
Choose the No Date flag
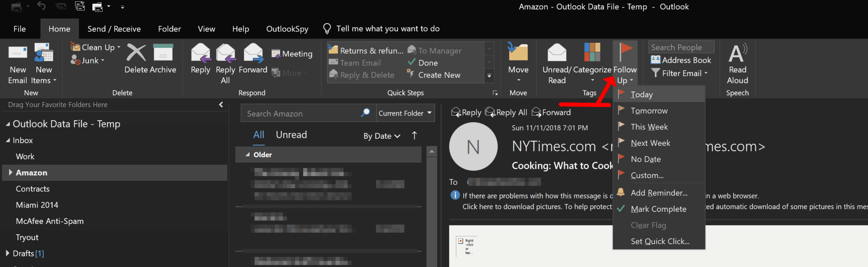click(659, 159)
